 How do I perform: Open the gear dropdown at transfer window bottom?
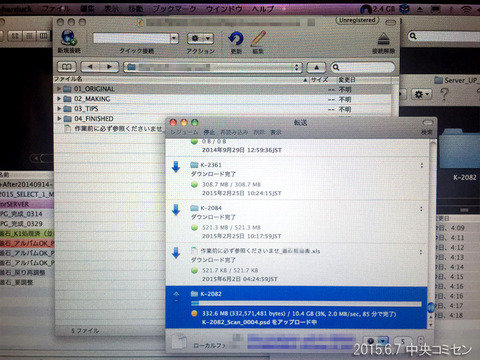coord(376,341)
